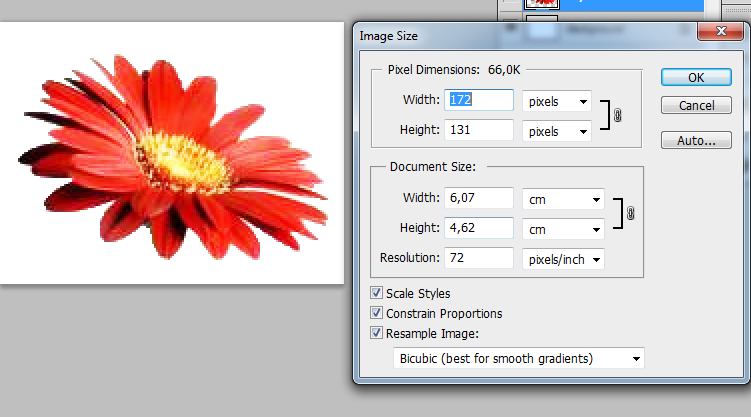This screenshot has height=417, width=751.
Task: Open the pixel Height units dropdown
Action: 557,131
